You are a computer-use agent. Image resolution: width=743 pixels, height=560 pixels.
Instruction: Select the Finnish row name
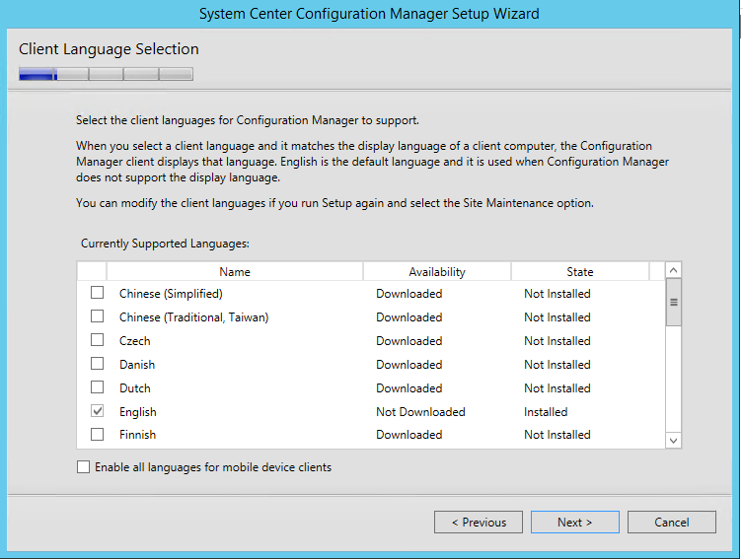point(137,435)
